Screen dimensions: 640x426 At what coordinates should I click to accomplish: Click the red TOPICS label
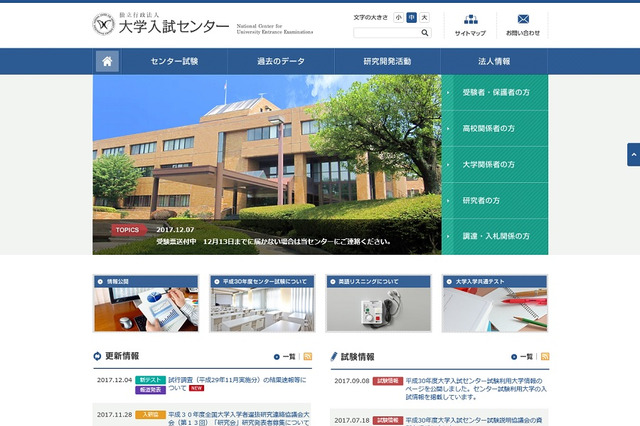[x=128, y=230]
